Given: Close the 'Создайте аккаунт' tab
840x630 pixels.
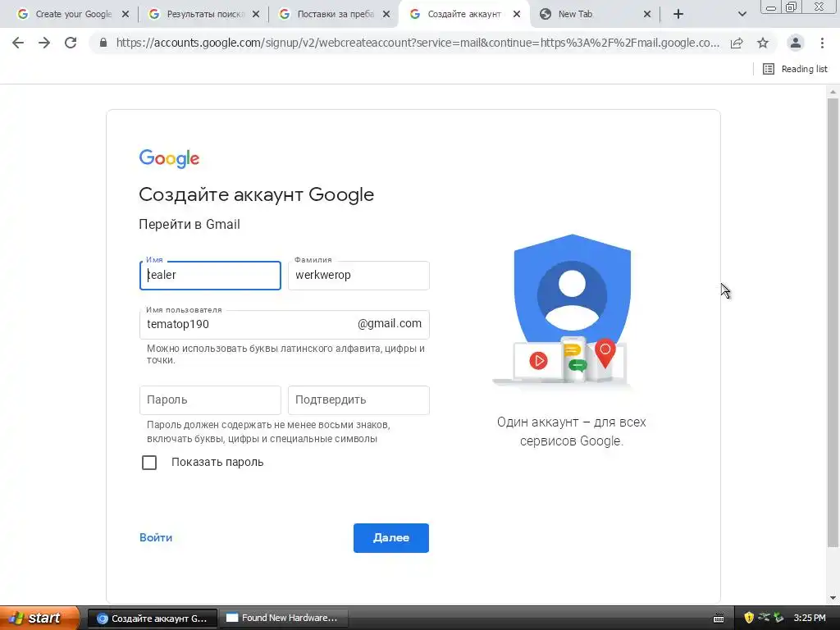Looking at the screenshot, I should [517, 15].
